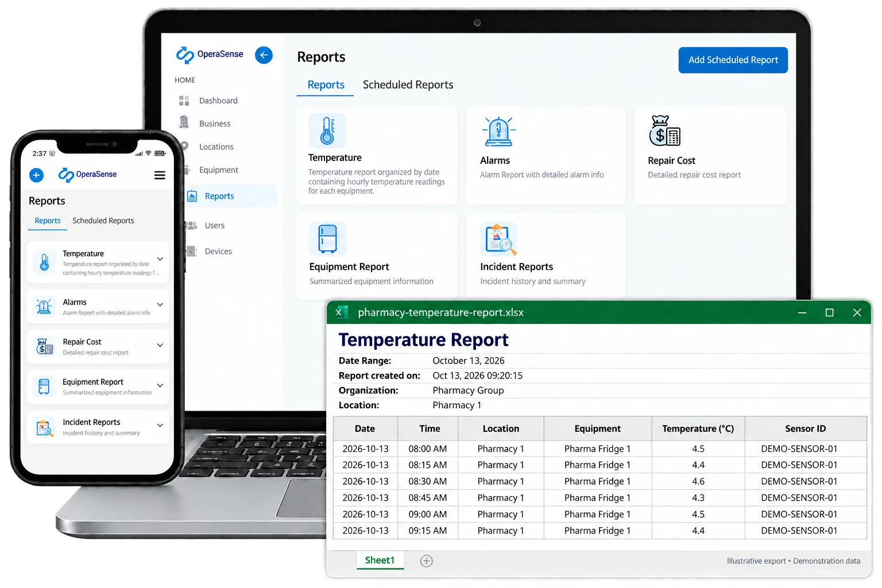
Task: Tap the Repair Cost icon on the phone
Action: (44, 346)
